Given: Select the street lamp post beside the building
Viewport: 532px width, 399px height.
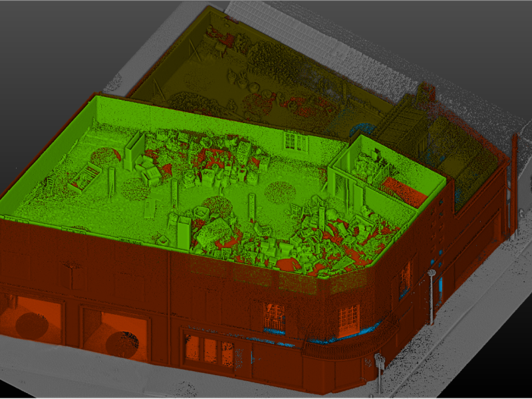Looking at the screenshot, I should pyautogui.click(x=432, y=297).
